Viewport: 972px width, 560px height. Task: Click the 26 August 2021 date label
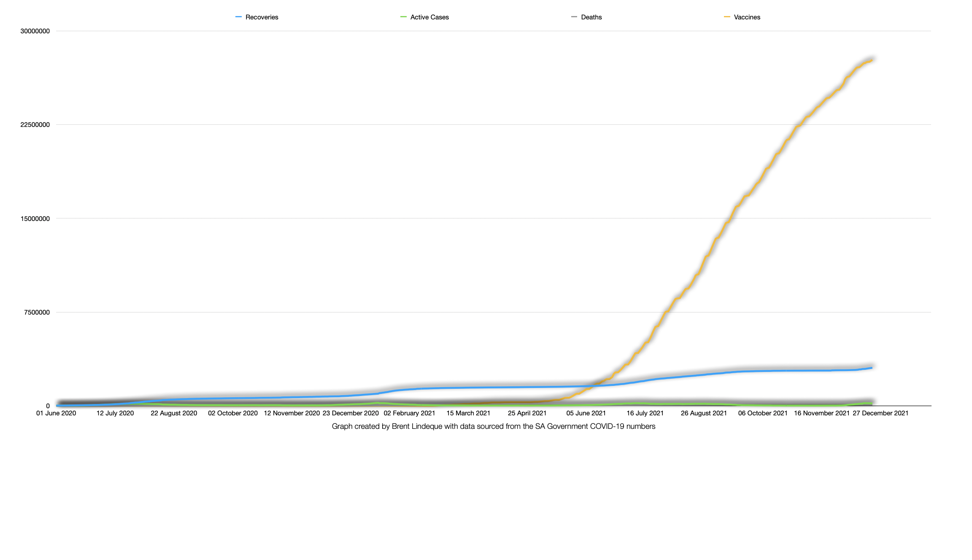click(x=704, y=413)
